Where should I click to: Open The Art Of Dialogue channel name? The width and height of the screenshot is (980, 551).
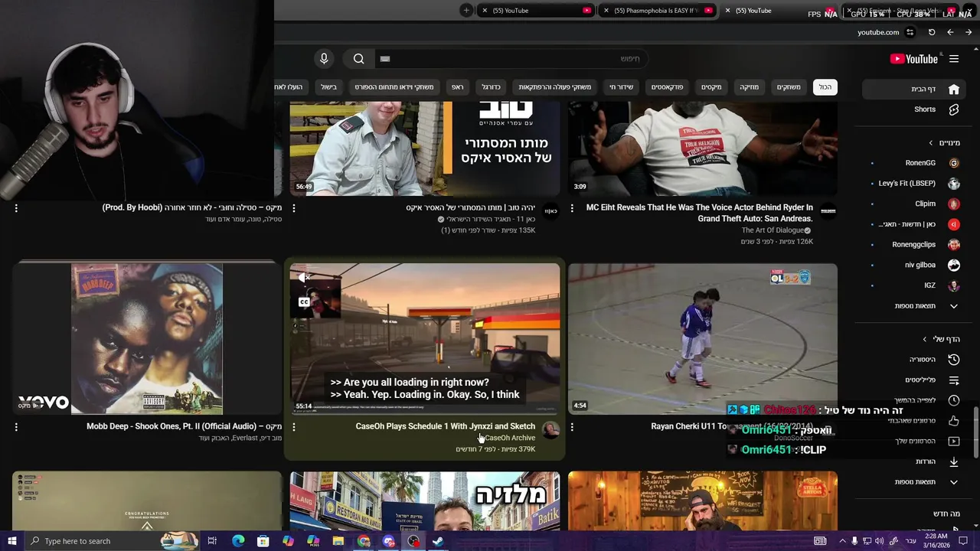click(773, 230)
